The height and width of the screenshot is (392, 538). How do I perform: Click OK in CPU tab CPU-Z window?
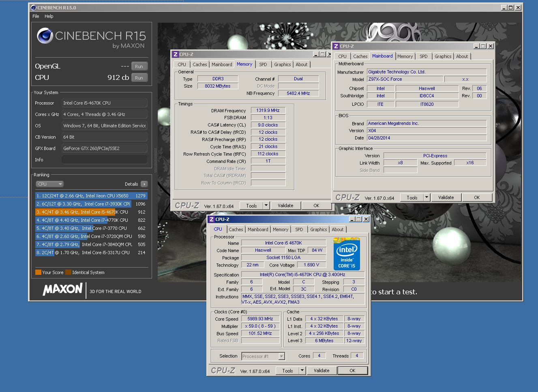coord(352,371)
